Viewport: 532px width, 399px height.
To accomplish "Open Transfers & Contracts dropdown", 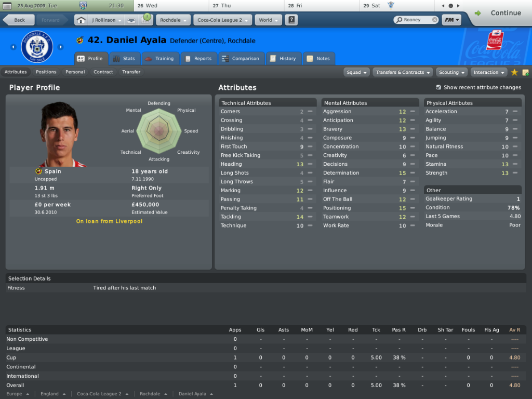I will click(403, 72).
